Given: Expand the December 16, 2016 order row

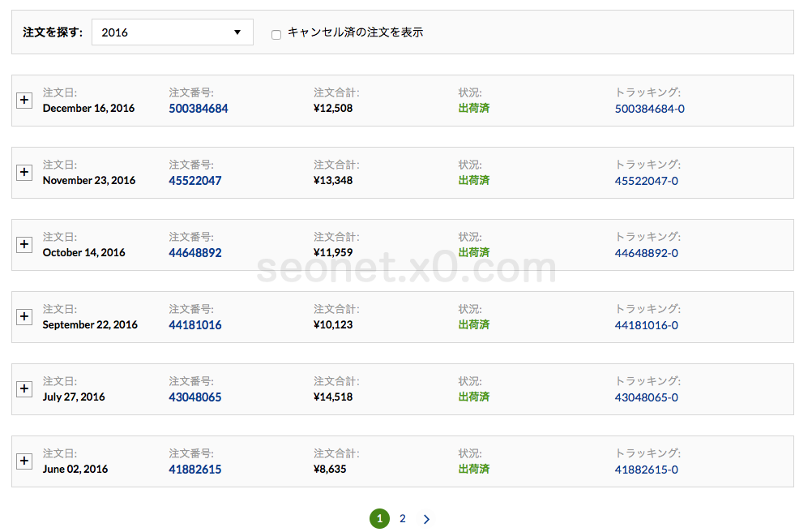Looking at the screenshot, I should [24, 100].
